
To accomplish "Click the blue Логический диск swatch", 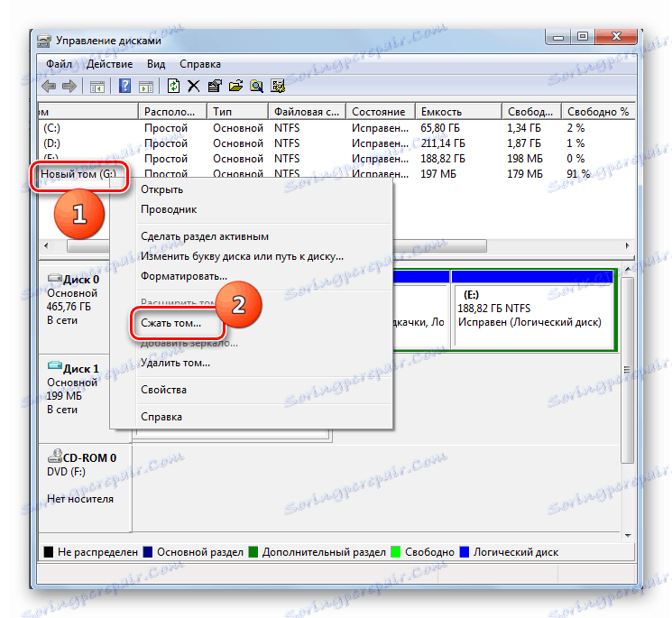I will [x=465, y=552].
